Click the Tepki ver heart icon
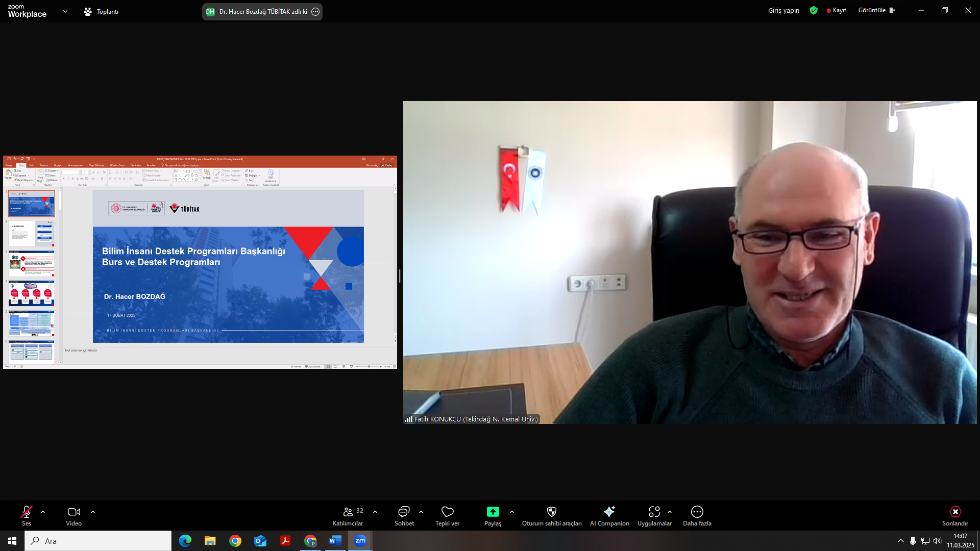This screenshot has height=551, width=980. [447, 512]
